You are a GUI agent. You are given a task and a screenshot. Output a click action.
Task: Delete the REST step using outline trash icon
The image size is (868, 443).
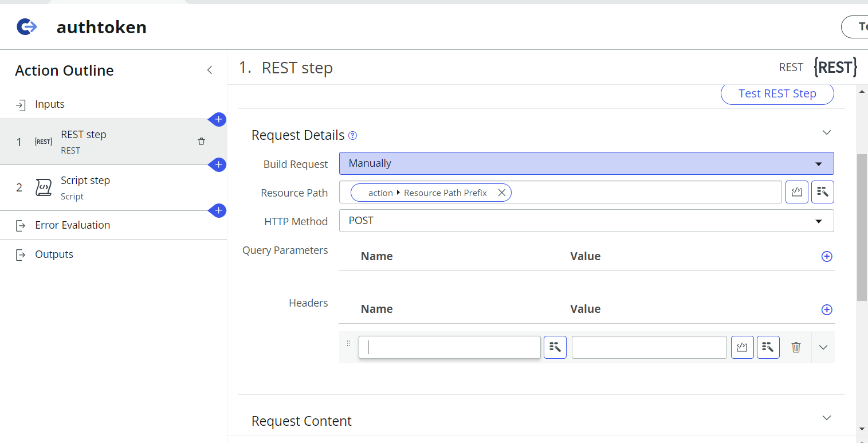pyautogui.click(x=201, y=140)
